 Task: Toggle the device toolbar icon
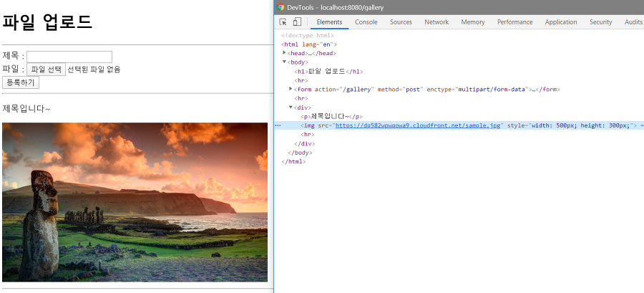[x=296, y=22]
